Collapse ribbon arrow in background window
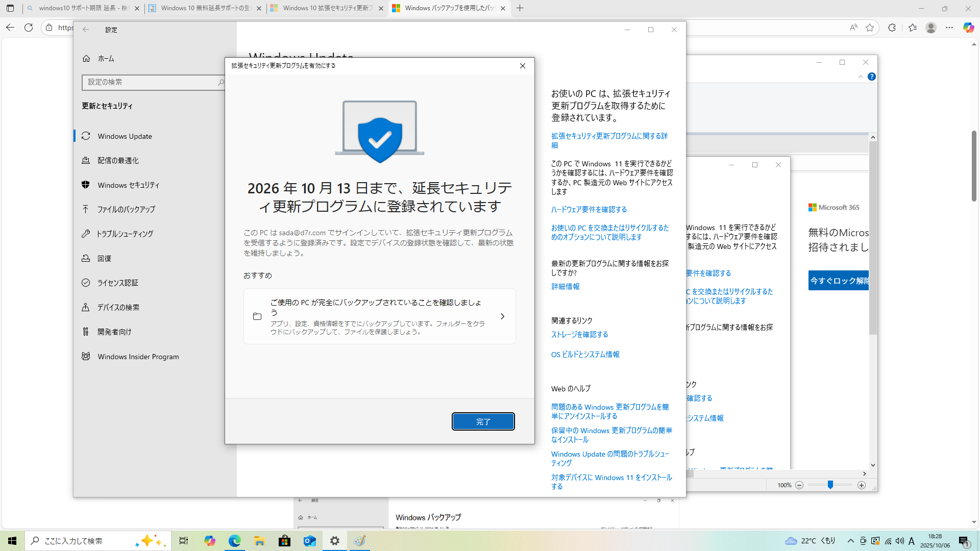This screenshot has height=551, width=980. coord(860,77)
